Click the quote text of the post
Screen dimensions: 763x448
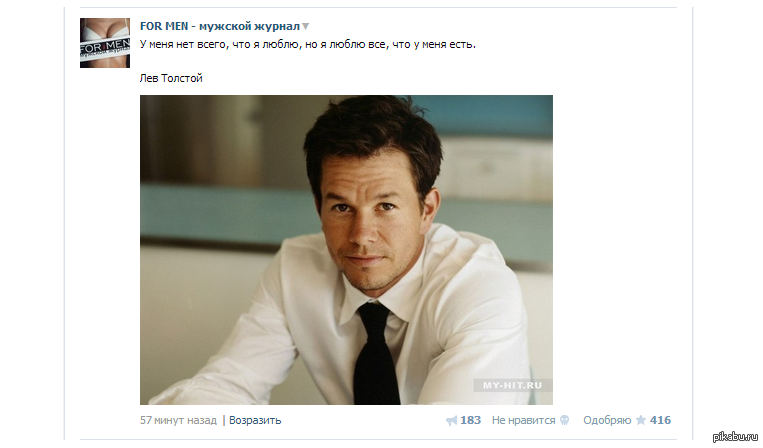pyautogui.click(x=308, y=44)
